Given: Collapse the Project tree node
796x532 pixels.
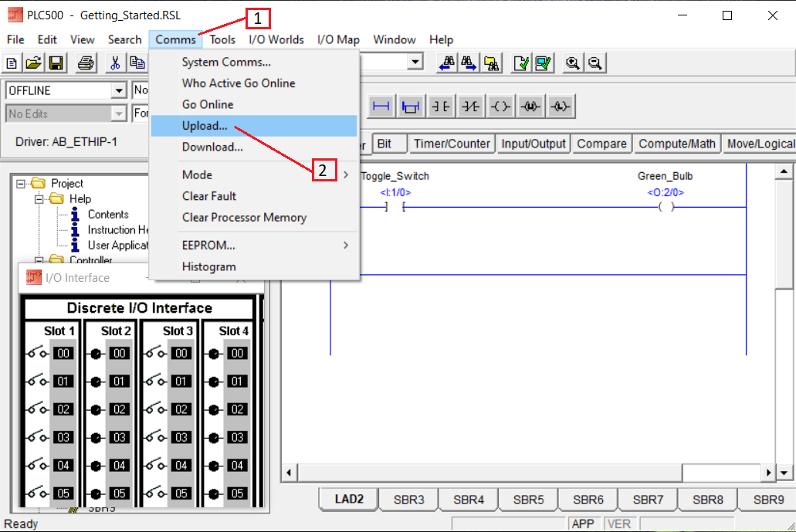Looking at the screenshot, I should 20,184.
